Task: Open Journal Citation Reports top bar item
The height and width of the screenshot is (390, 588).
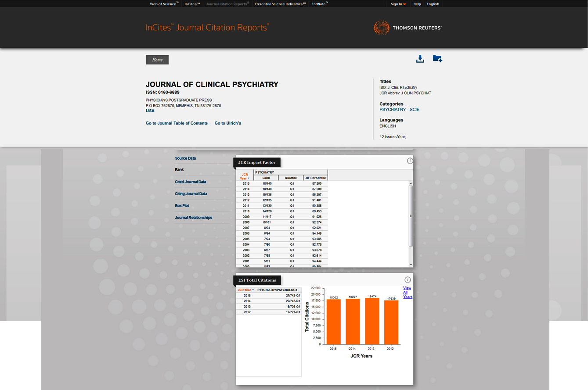Action: point(227,4)
